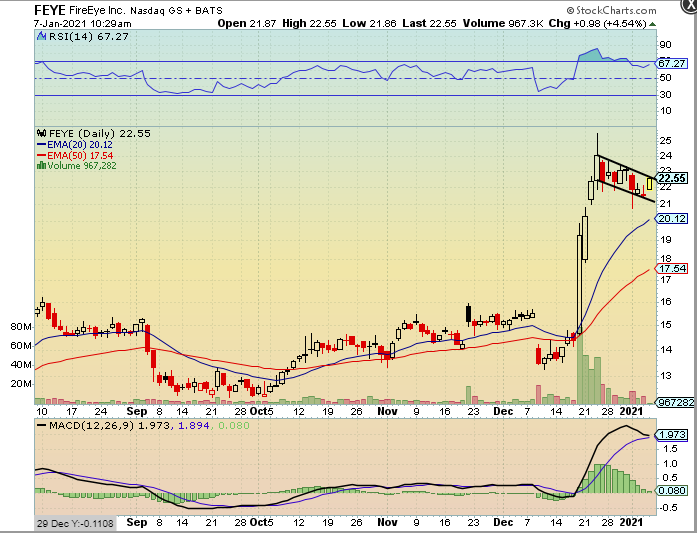Click the 7-Jan-2021 10:29am timestamp
The image size is (697, 533).
click(83, 24)
